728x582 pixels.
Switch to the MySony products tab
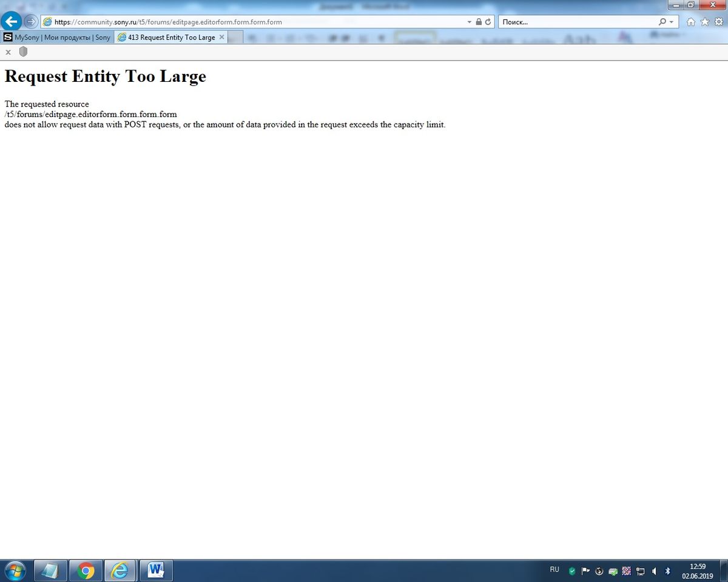point(58,38)
